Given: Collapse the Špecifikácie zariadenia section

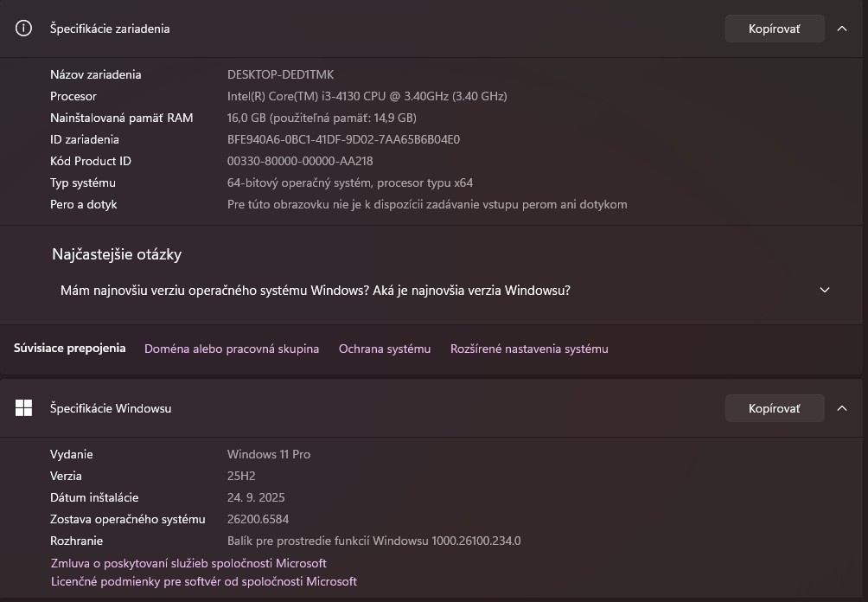Looking at the screenshot, I should (x=842, y=28).
